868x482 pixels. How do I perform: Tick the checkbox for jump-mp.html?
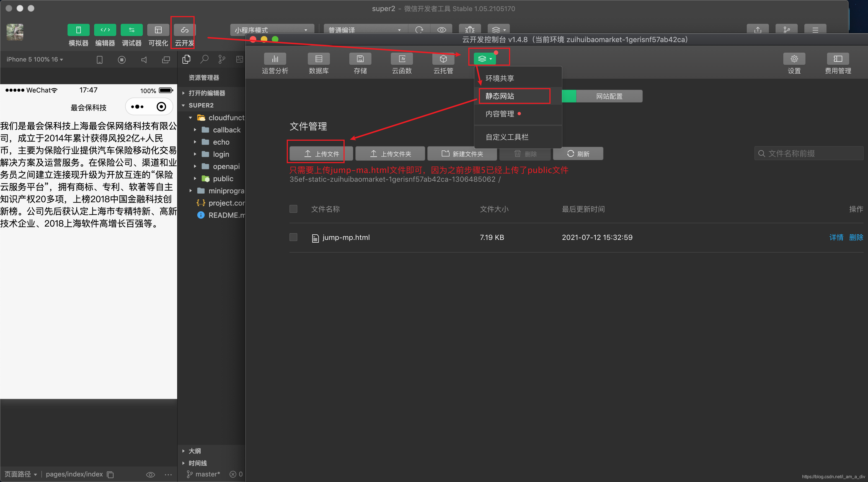293,237
